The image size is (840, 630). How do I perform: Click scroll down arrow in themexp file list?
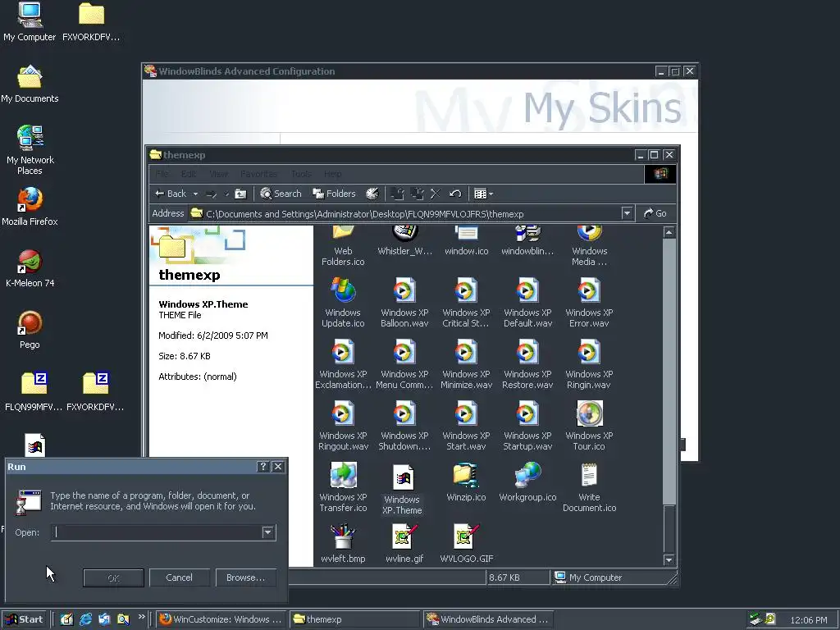pyautogui.click(x=669, y=559)
